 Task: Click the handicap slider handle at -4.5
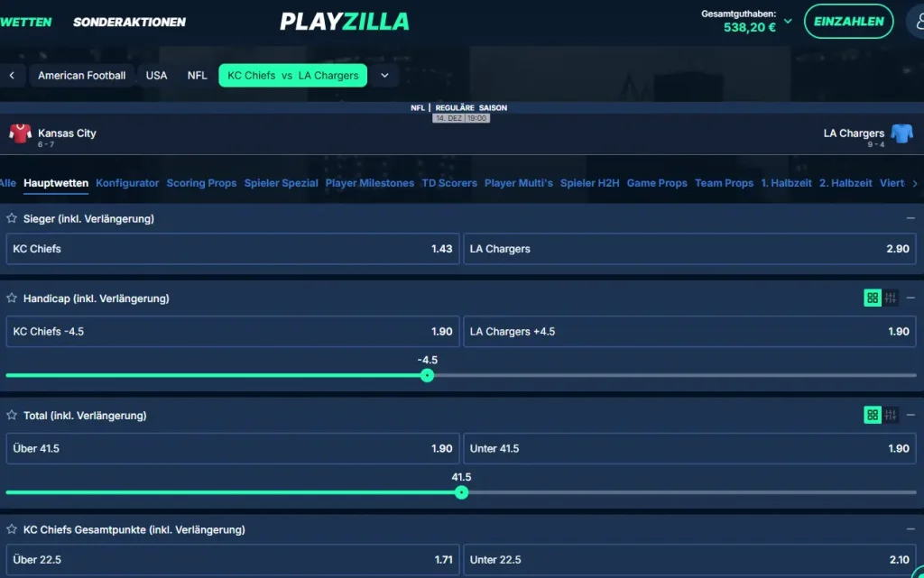426,375
